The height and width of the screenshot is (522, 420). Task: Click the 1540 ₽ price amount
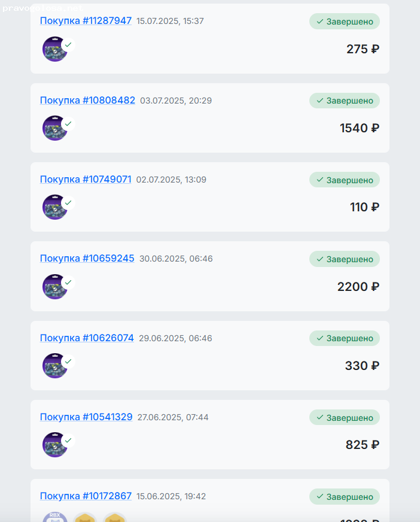[359, 128]
